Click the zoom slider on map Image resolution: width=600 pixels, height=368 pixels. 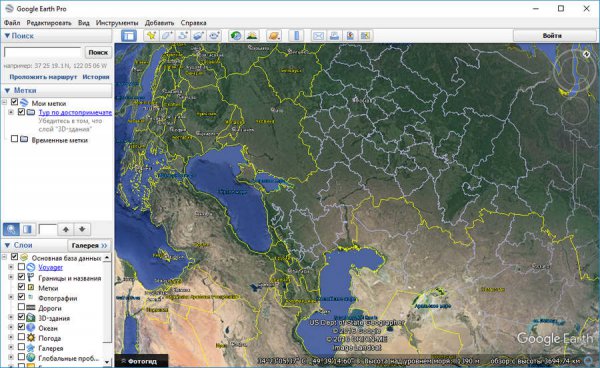(574, 168)
